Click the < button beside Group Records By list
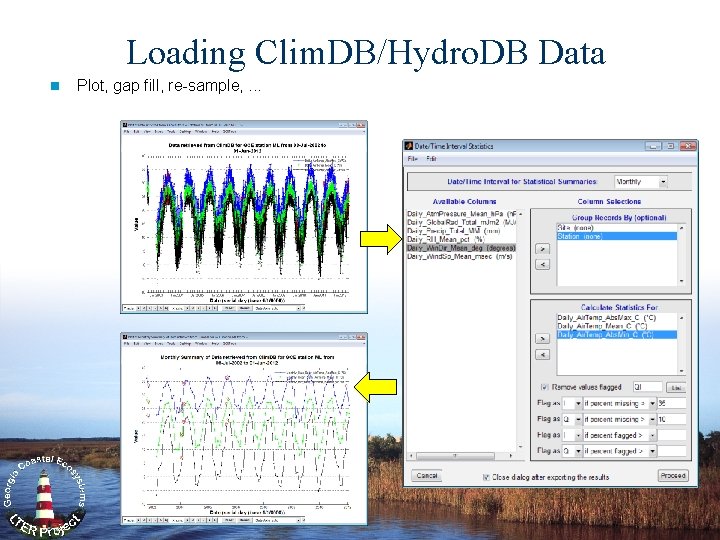Screen dimensions: 720x540 [x=543, y=264]
